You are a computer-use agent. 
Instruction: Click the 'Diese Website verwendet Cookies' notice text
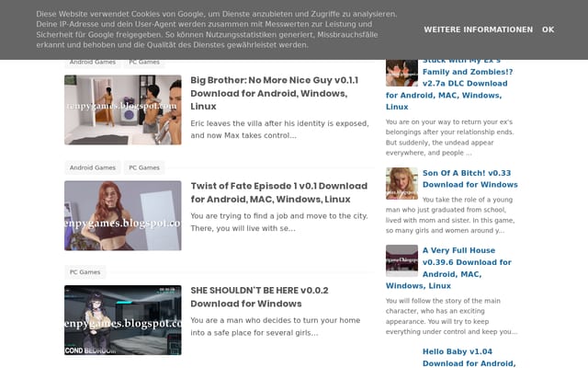pyautogui.click(x=217, y=29)
